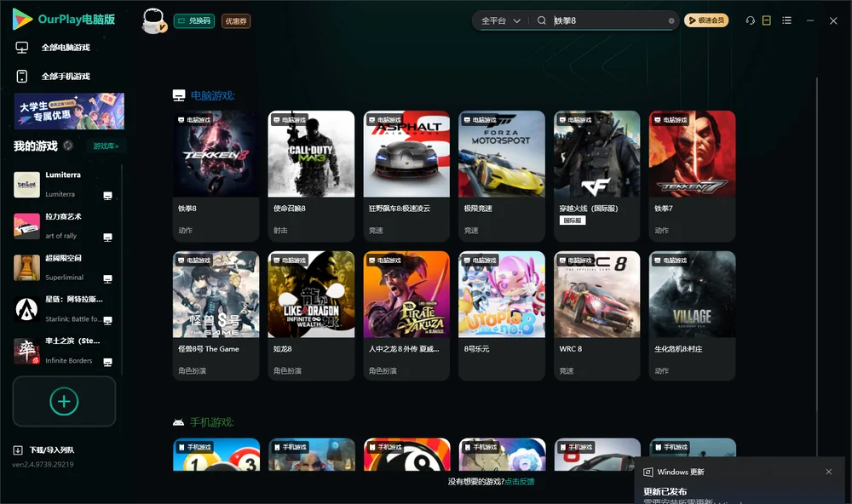
Task: Focus the search field containing 铁拳8
Action: click(x=608, y=20)
